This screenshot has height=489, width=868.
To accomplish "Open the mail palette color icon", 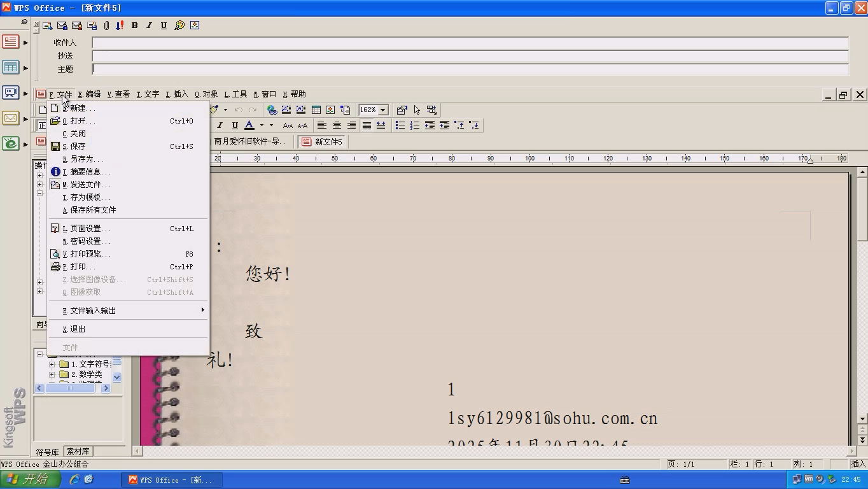I will [179, 25].
